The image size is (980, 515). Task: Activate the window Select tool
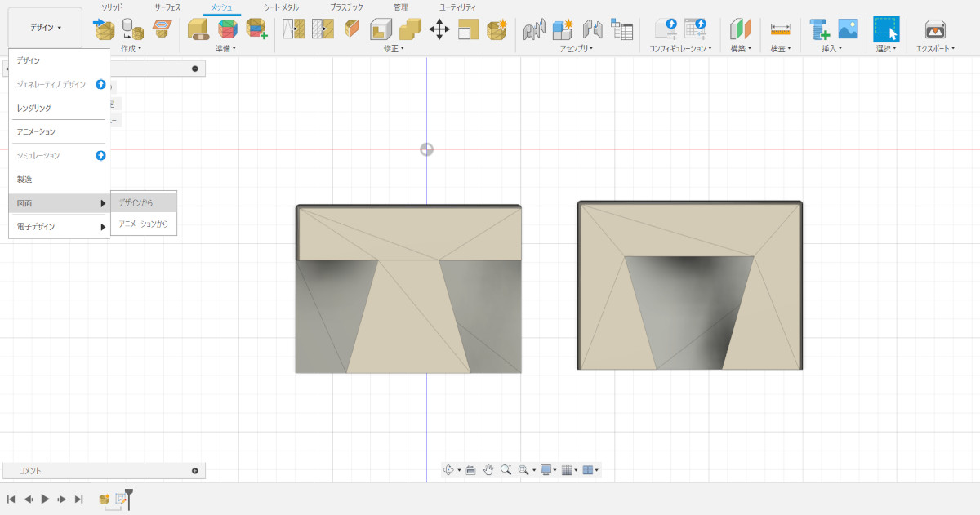[x=885, y=29]
